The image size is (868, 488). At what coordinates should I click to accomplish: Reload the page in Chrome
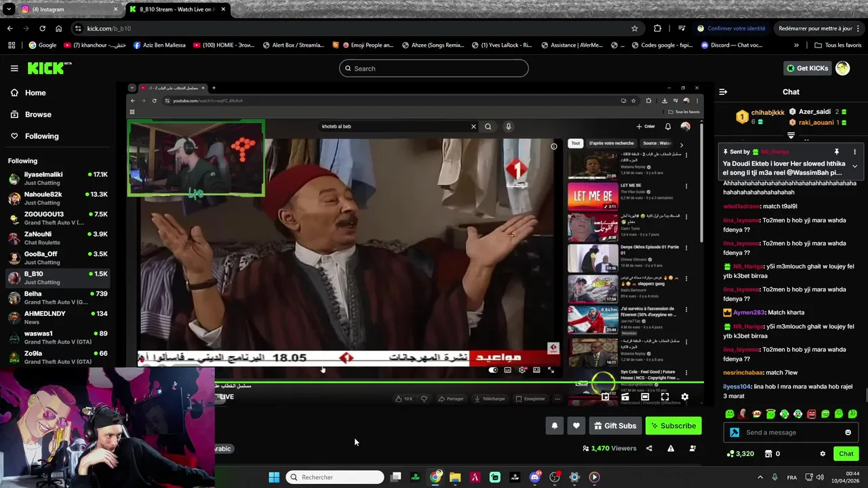point(42,28)
